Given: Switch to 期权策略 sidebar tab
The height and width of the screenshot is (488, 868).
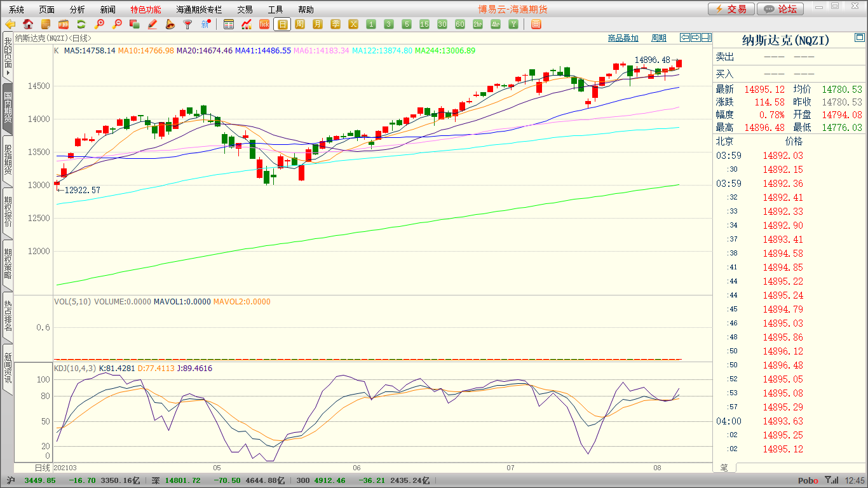Looking at the screenshot, I should click(x=8, y=264).
